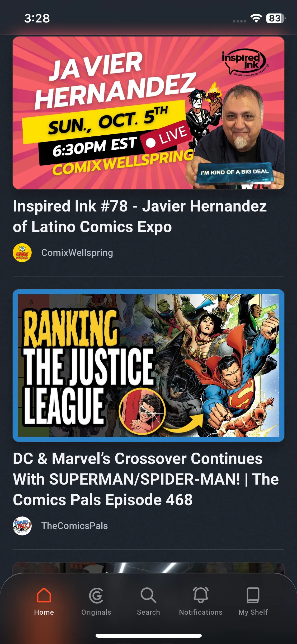This screenshot has height=644, width=297.
Task: Visit the ComixWellspring channel name
Action: 77,253
